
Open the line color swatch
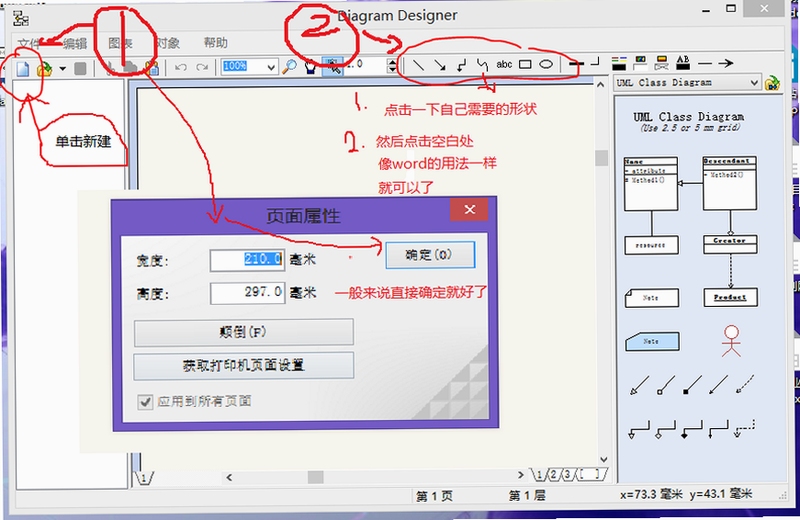619,63
